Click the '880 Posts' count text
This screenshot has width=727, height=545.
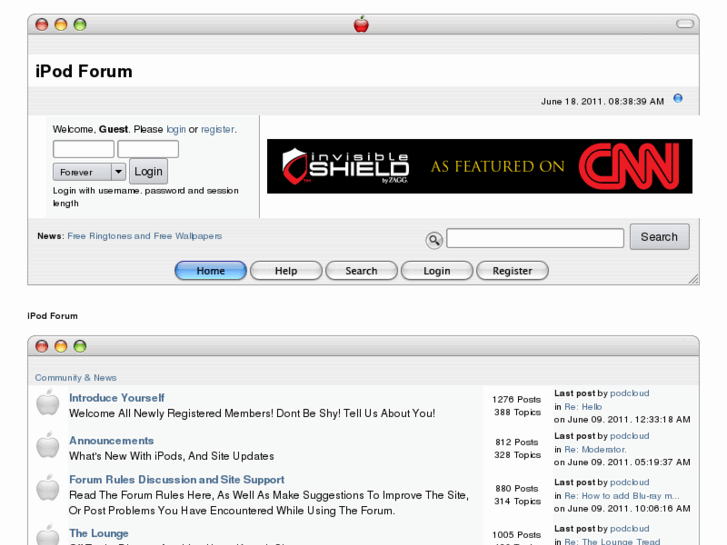pos(517,488)
